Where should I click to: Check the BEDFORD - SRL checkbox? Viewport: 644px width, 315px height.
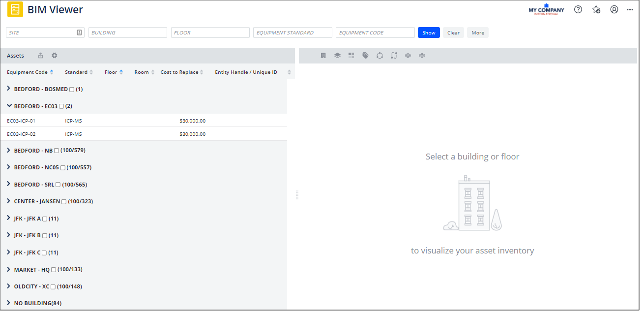58,185
